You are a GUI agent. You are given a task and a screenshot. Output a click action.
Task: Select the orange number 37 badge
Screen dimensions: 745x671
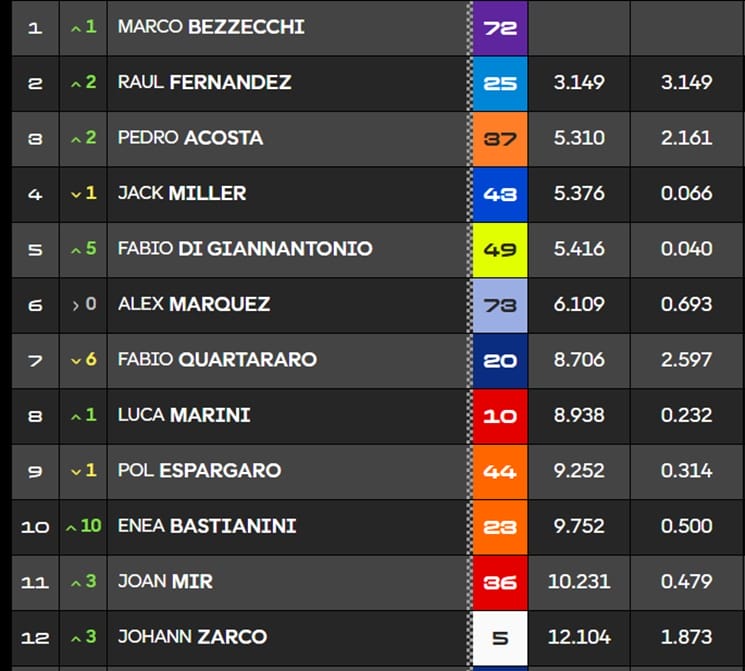[x=500, y=138]
